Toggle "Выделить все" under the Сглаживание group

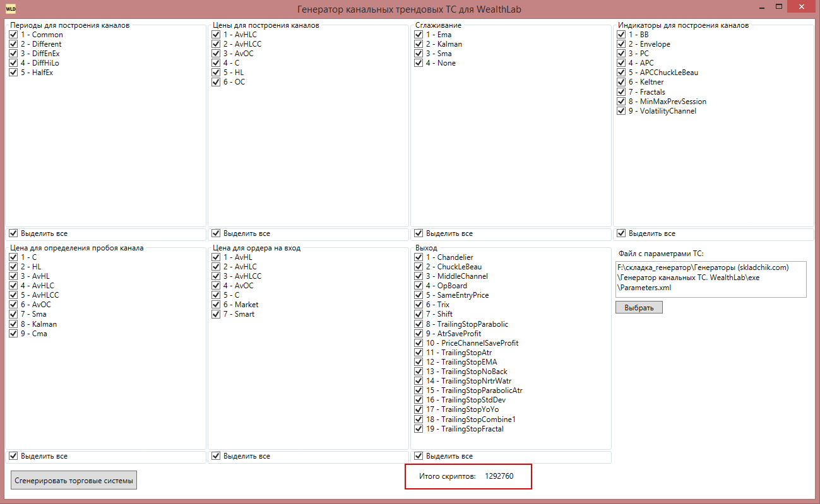click(419, 233)
